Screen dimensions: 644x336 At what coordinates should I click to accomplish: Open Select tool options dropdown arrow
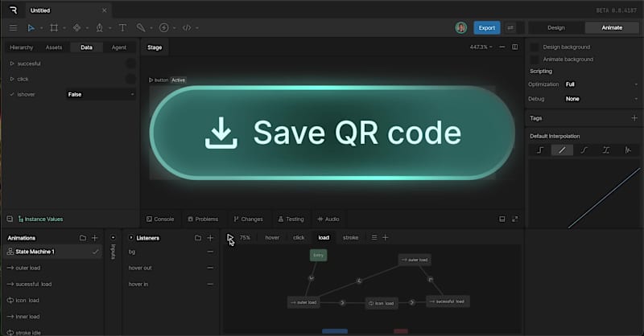(41, 28)
